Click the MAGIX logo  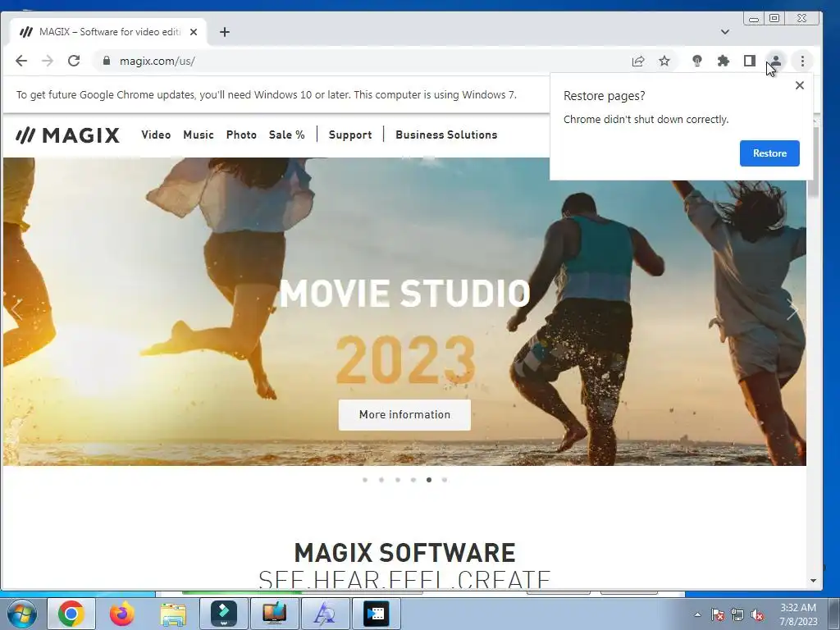(x=67, y=135)
